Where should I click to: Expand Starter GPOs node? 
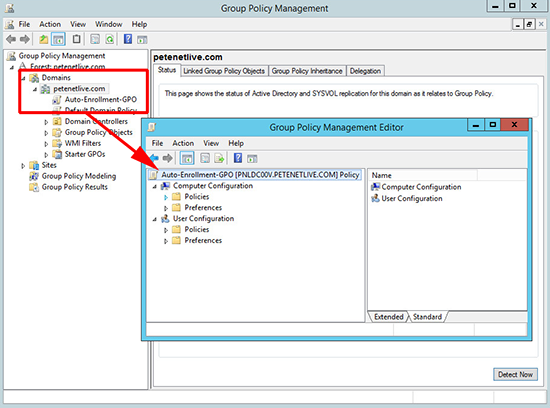point(46,155)
